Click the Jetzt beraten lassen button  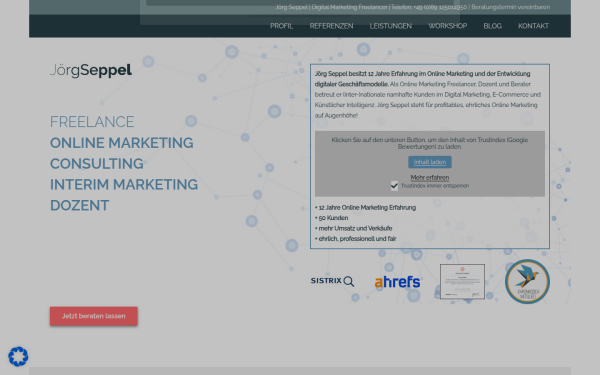94,316
